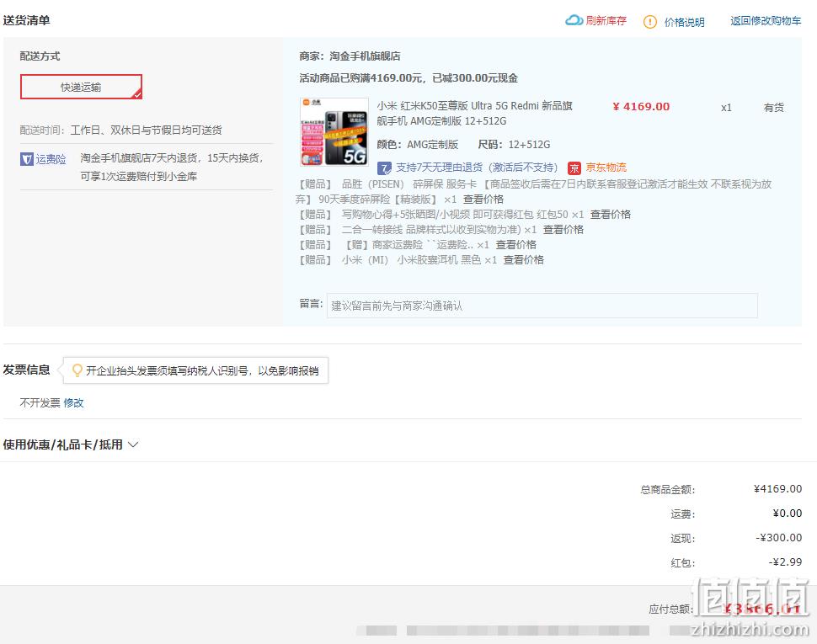Viewport: 817px width, 644px height.
Task: Click the 尺码：12+512G text
Action: [514, 145]
